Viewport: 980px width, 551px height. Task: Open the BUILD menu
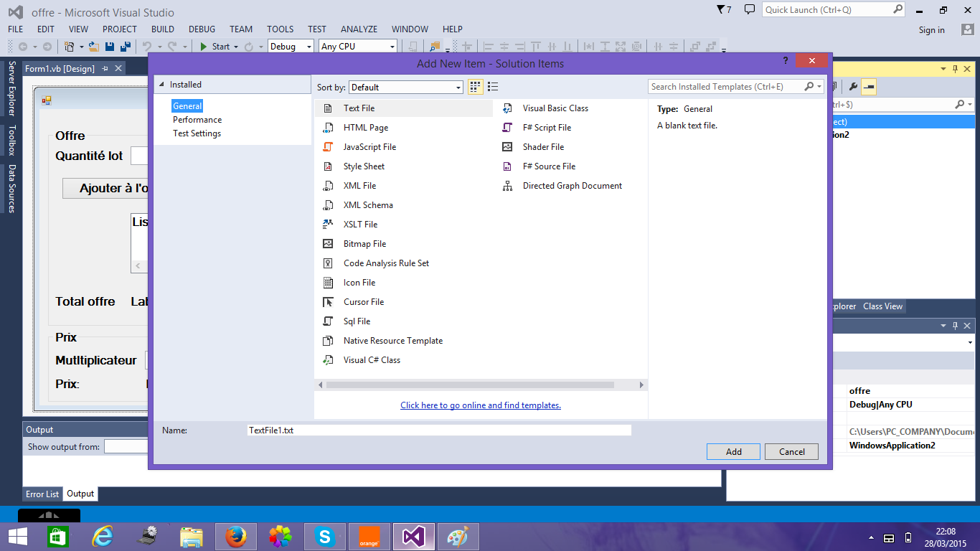point(162,29)
